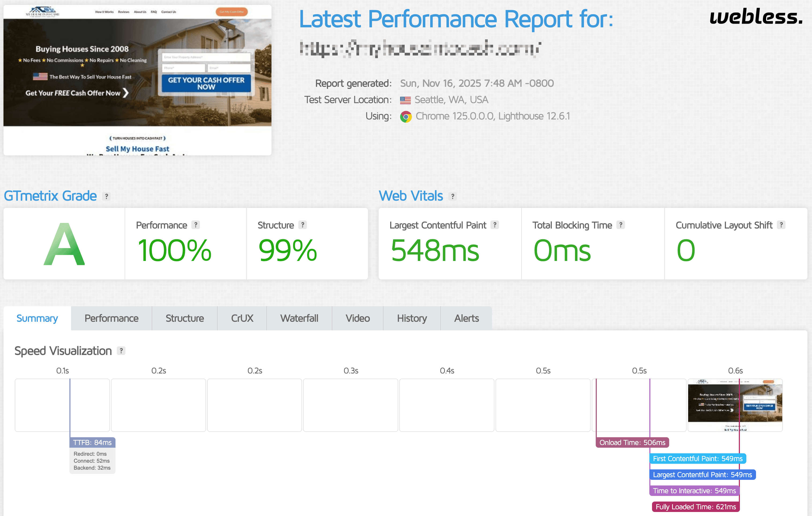Switch to the Performance tab
Screen dimensions: 812x516
pyautogui.click(x=111, y=318)
